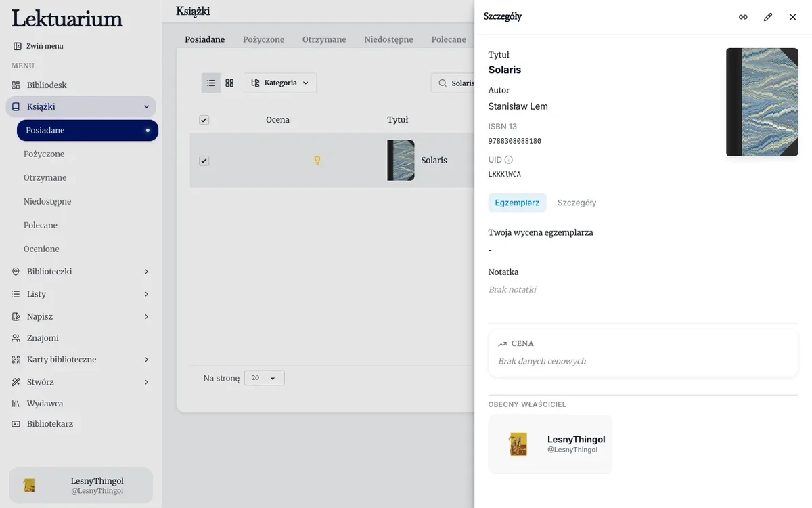Click the Zwiń menu collapse icon

[x=17, y=46]
